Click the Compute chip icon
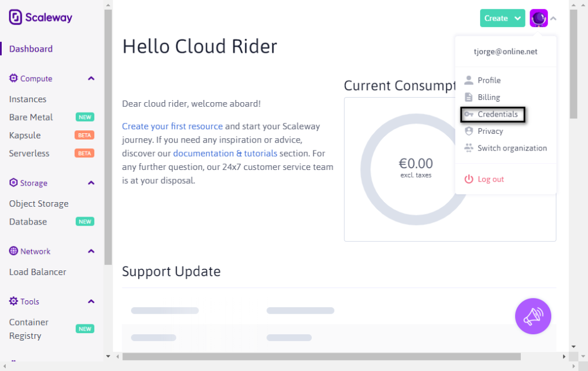The width and height of the screenshot is (588, 371). [14, 78]
